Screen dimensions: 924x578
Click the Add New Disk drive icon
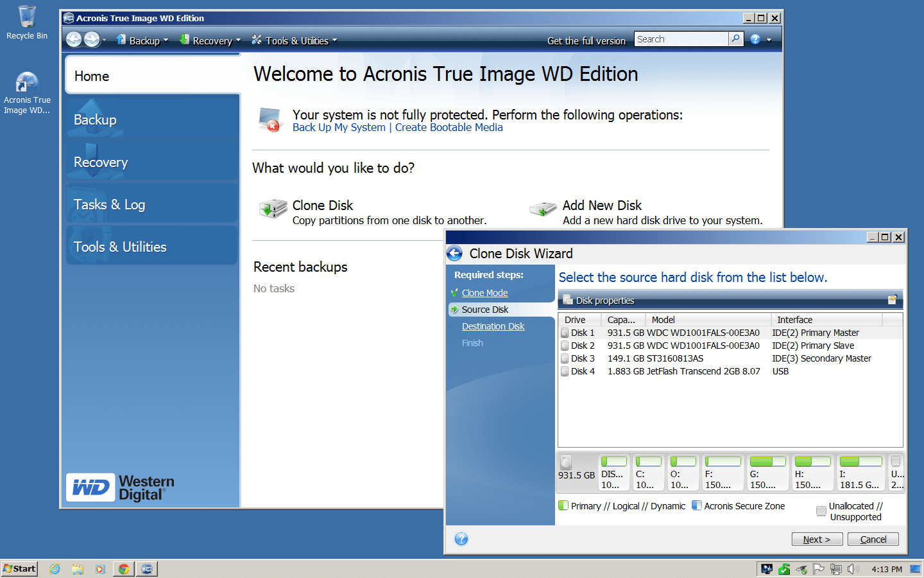pyautogui.click(x=543, y=208)
